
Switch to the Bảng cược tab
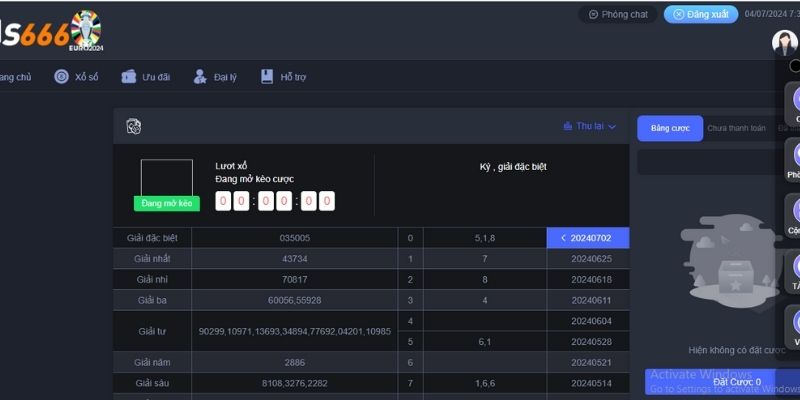(670, 128)
